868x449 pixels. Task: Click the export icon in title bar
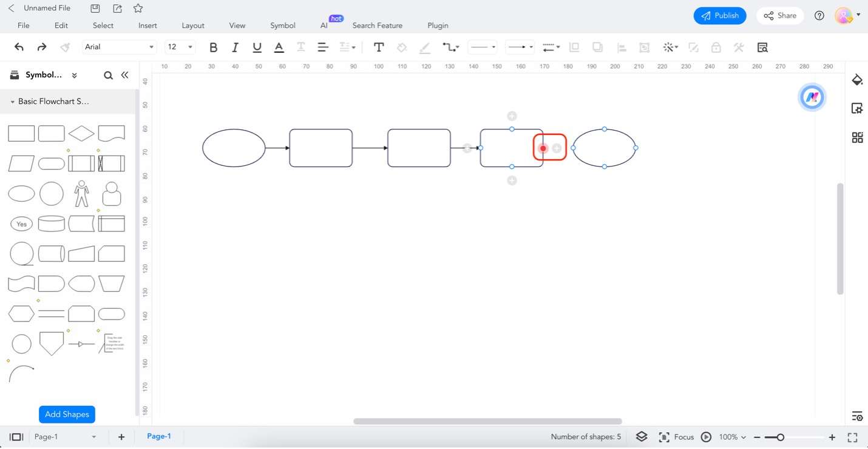click(117, 9)
